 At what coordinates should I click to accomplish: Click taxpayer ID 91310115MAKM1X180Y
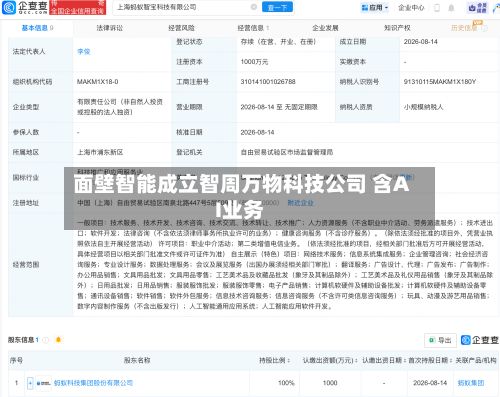440,82
